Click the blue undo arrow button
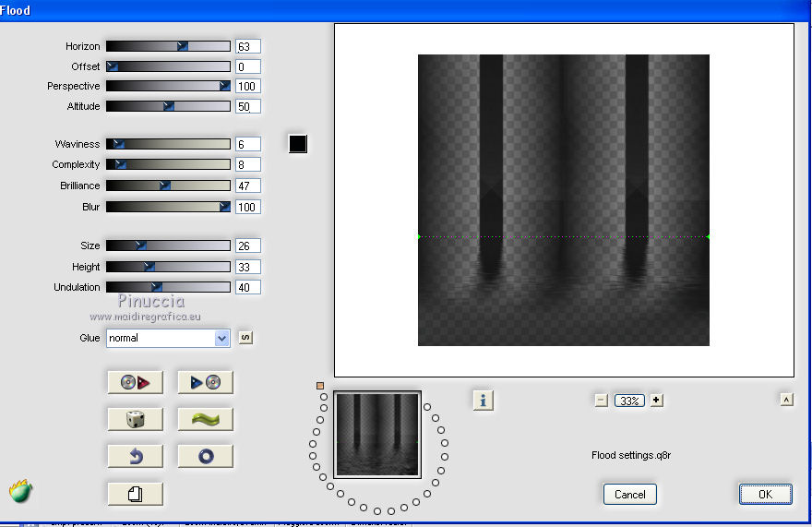The width and height of the screenshot is (812, 527). (135, 457)
